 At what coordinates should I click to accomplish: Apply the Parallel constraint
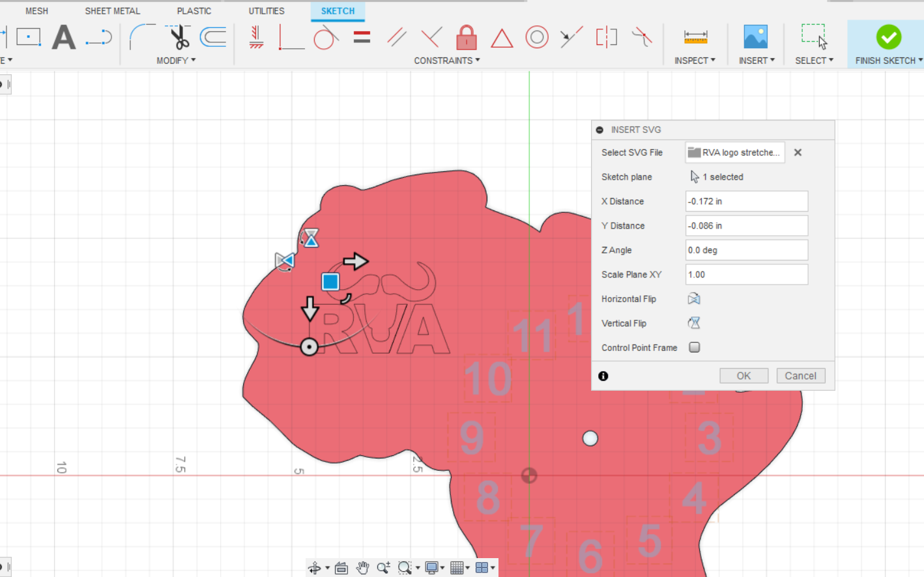tap(396, 37)
